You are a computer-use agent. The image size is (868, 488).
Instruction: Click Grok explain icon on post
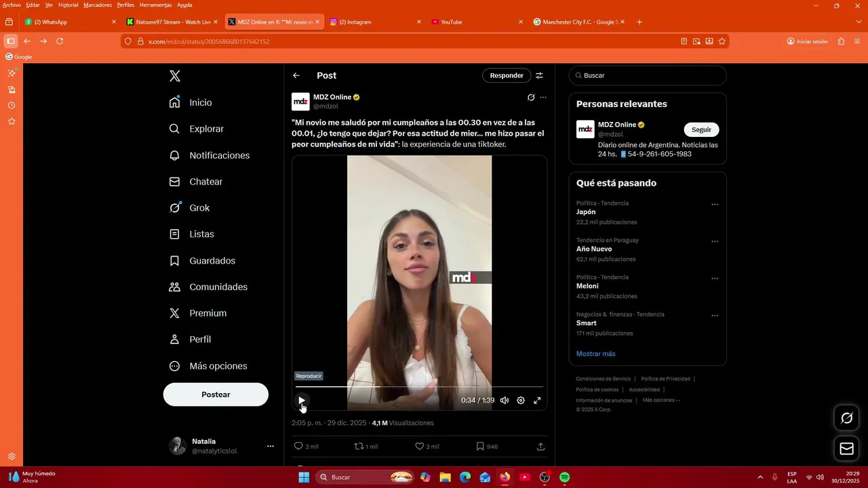click(531, 98)
